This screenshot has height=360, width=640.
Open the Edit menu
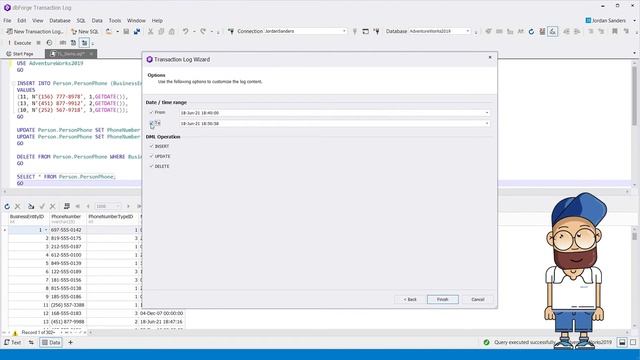point(22,20)
